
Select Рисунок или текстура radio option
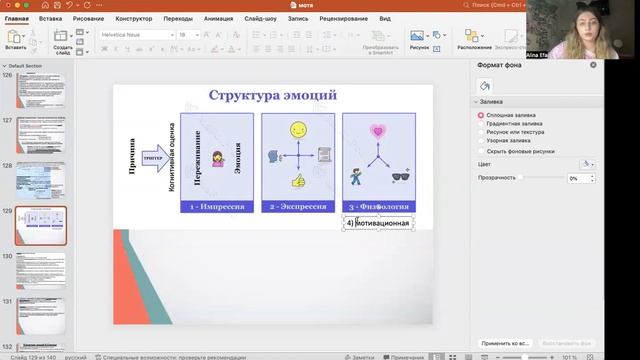(481, 132)
